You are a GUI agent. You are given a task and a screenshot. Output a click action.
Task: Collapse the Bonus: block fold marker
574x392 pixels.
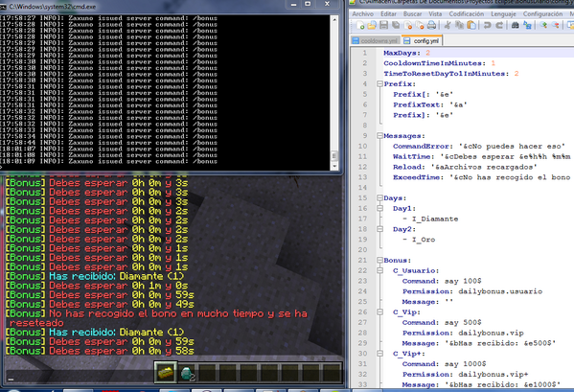click(x=379, y=261)
